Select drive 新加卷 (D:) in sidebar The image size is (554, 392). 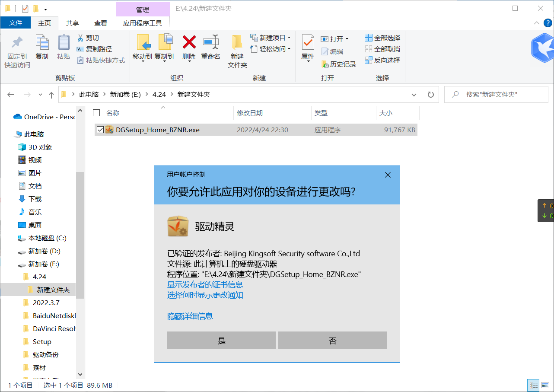tap(39, 251)
